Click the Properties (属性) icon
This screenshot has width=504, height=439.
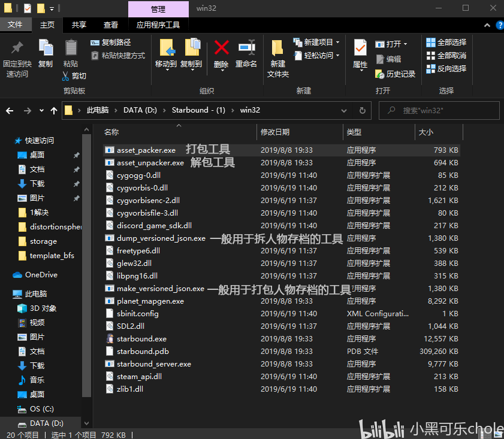coord(360,48)
